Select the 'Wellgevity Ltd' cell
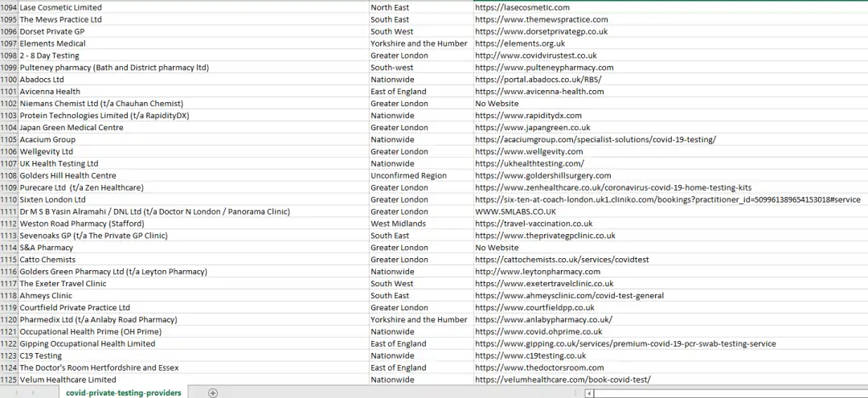The height and width of the screenshot is (398, 868). pos(194,152)
